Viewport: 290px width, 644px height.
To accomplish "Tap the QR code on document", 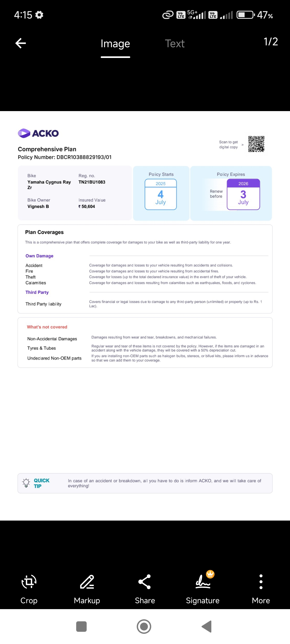I will click(256, 144).
